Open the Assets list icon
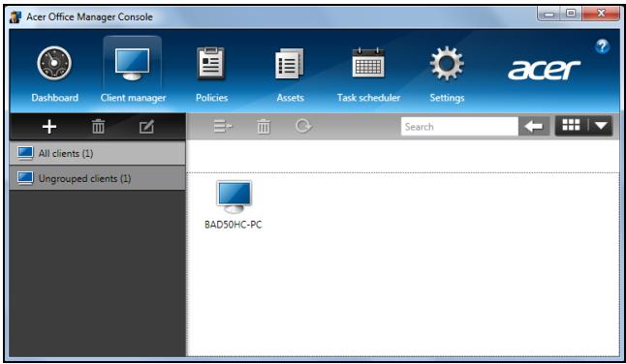Screen dimensions: 626x364 (290, 64)
